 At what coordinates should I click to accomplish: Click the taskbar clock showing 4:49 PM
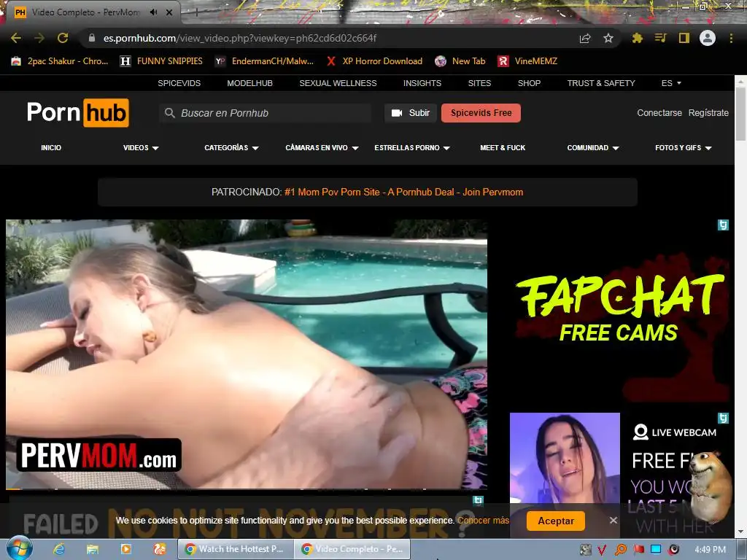coord(710,550)
